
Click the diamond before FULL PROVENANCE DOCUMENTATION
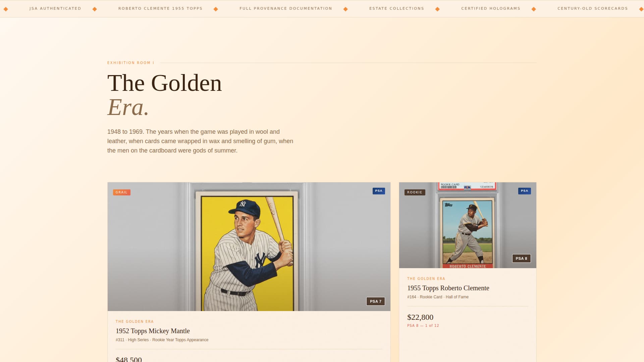tap(216, 9)
